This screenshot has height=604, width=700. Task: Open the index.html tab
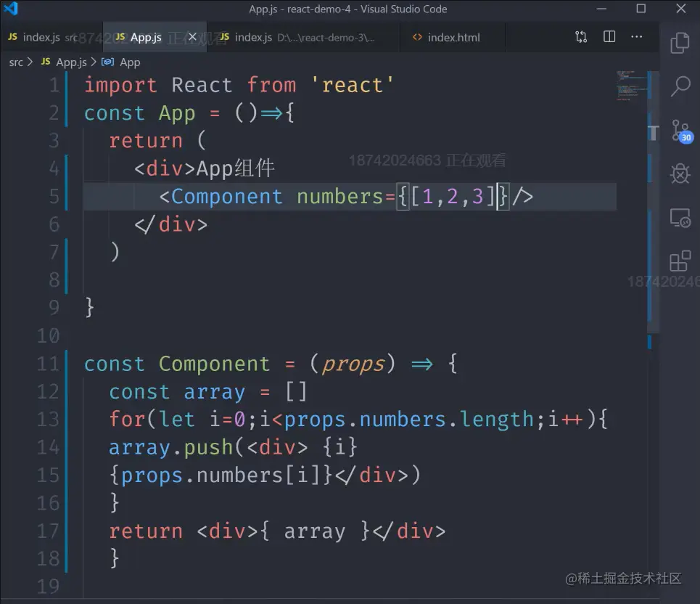pos(452,37)
